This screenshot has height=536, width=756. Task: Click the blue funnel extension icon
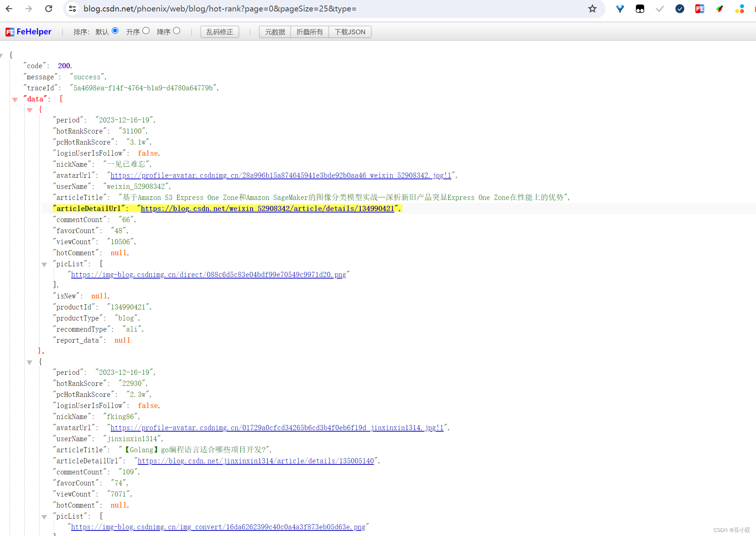click(620, 8)
